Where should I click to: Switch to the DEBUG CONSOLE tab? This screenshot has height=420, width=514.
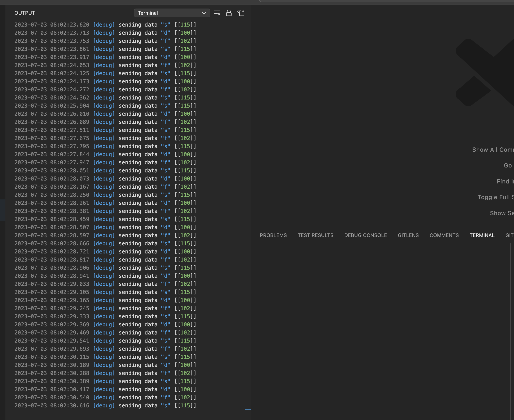(365, 235)
